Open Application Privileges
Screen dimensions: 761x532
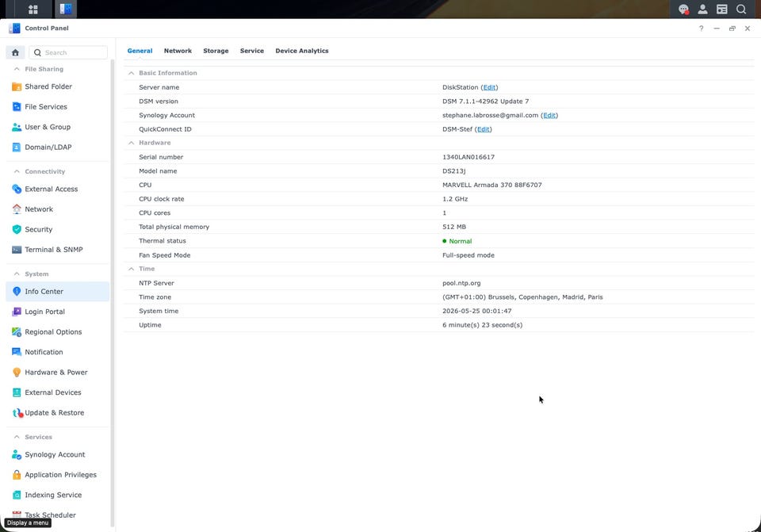coord(58,475)
